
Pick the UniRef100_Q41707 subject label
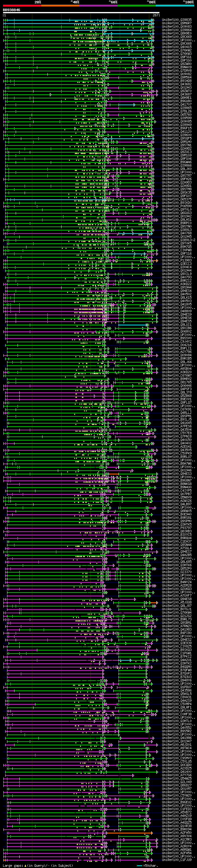point(177,104)
